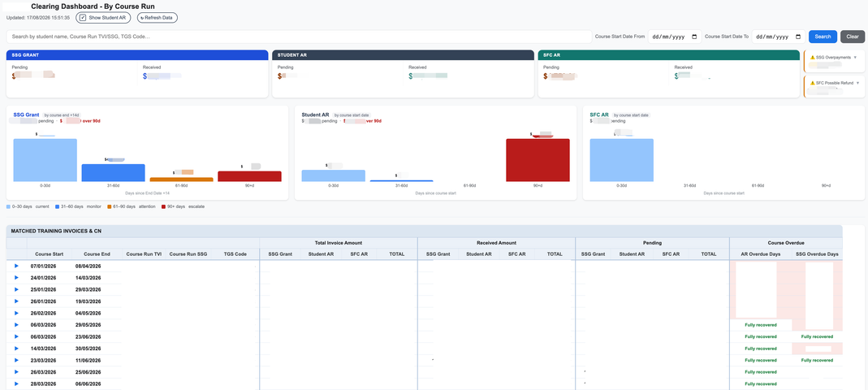
Task: Sort by the Course Run TVI column header
Action: click(144, 254)
